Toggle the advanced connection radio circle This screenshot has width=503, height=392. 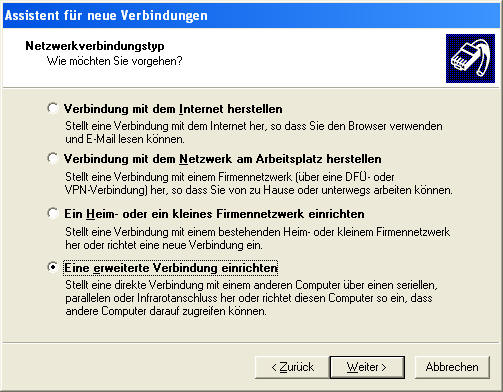click(53, 267)
